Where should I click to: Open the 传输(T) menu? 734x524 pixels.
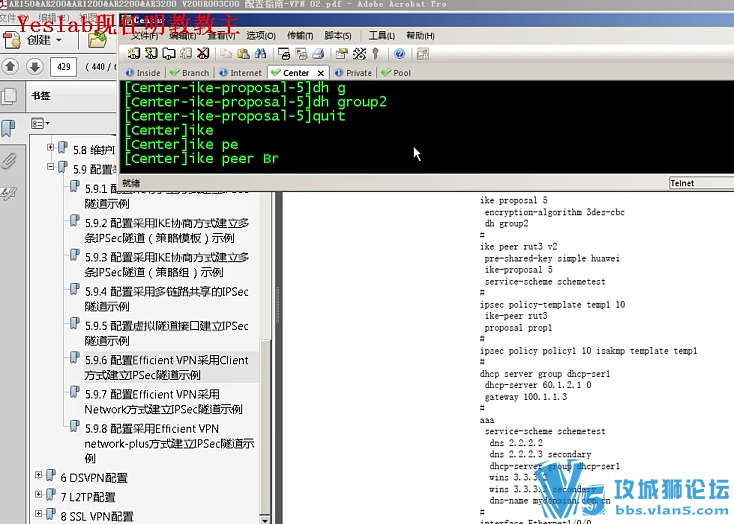point(300,36)
